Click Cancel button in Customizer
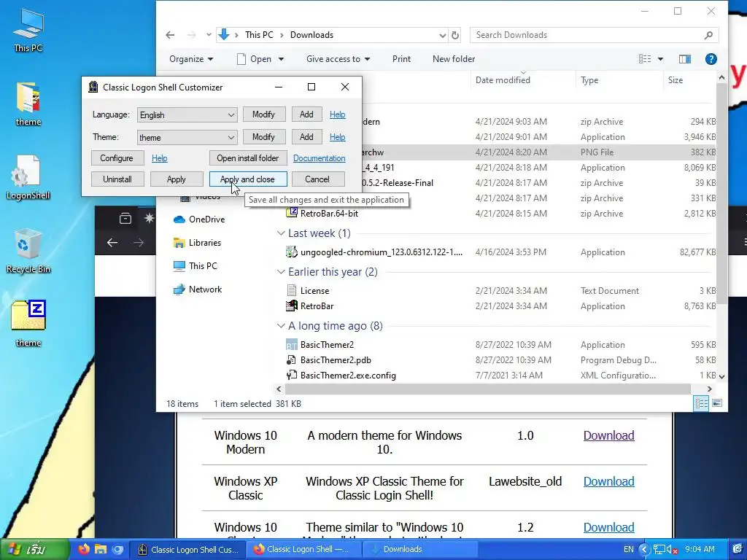This screenshot has height=560, width=747. (317, 179)
